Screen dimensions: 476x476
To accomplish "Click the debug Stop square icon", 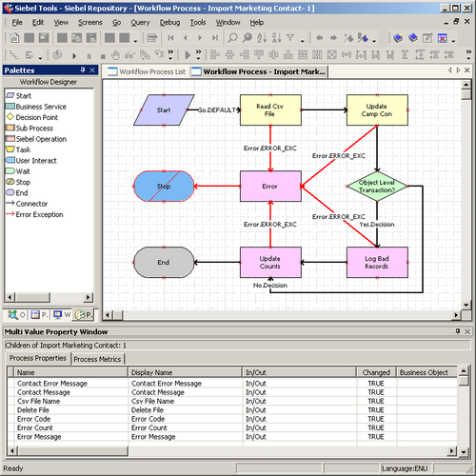I will 103,56.
